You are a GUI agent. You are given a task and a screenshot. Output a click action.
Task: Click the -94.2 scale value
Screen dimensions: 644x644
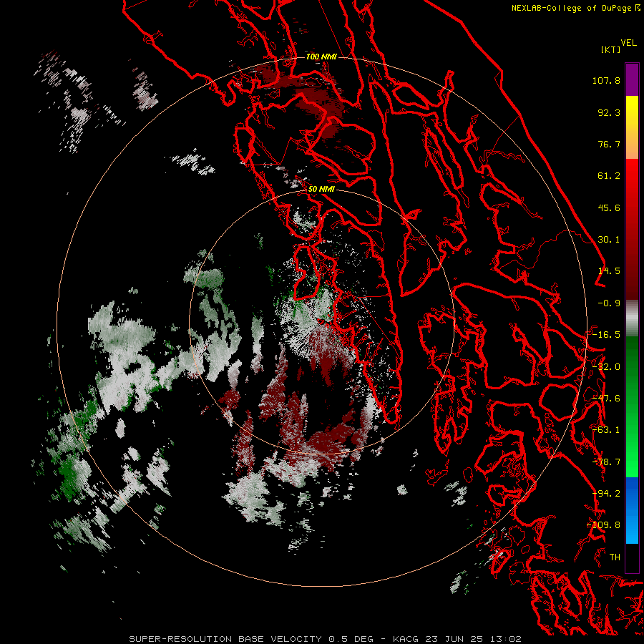[x=606, y=494]
